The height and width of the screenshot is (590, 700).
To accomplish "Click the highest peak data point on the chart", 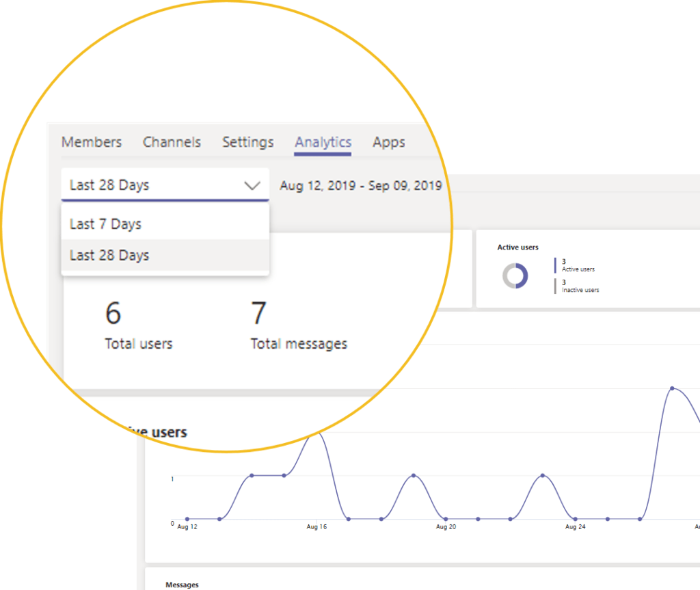I will coord(672,388).
